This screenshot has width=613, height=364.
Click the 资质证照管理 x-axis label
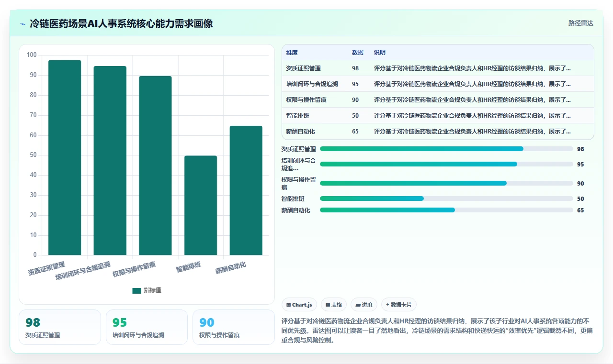coord(46,268)
